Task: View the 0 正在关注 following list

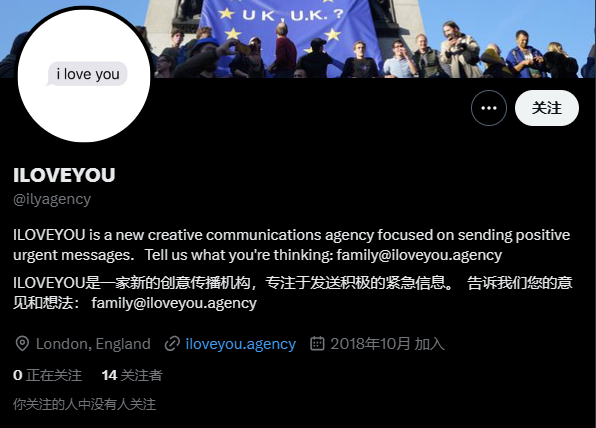Action: [x=48, y=375]
